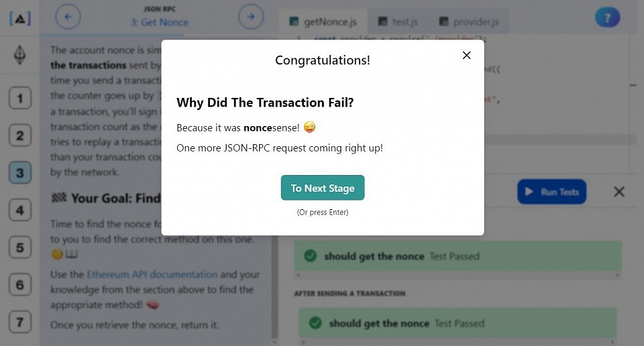
Task: Switch to the getNonce.js tab
Action: tap(323, 21)
